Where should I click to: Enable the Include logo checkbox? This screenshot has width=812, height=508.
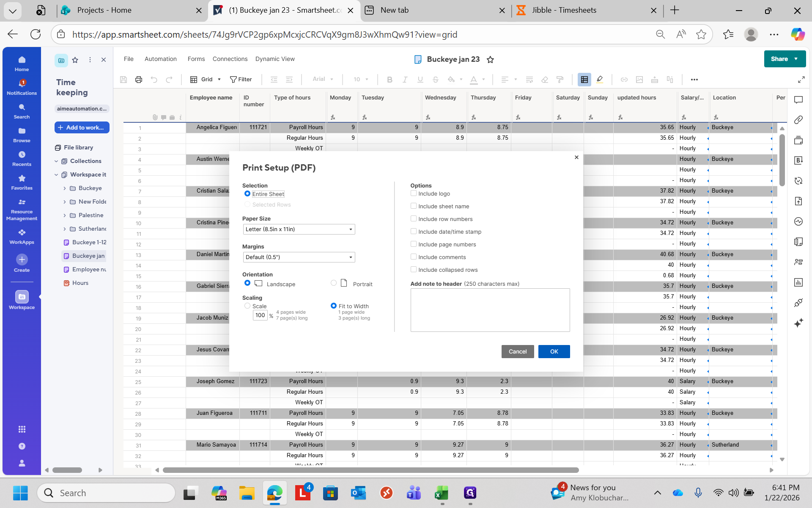(414, 193)
